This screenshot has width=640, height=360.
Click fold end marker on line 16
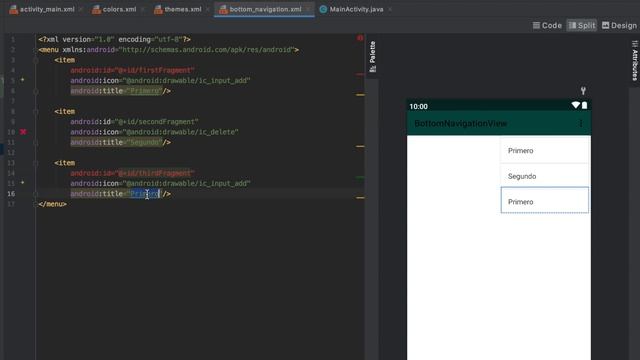pyautogui.click(x=36, y=194)
